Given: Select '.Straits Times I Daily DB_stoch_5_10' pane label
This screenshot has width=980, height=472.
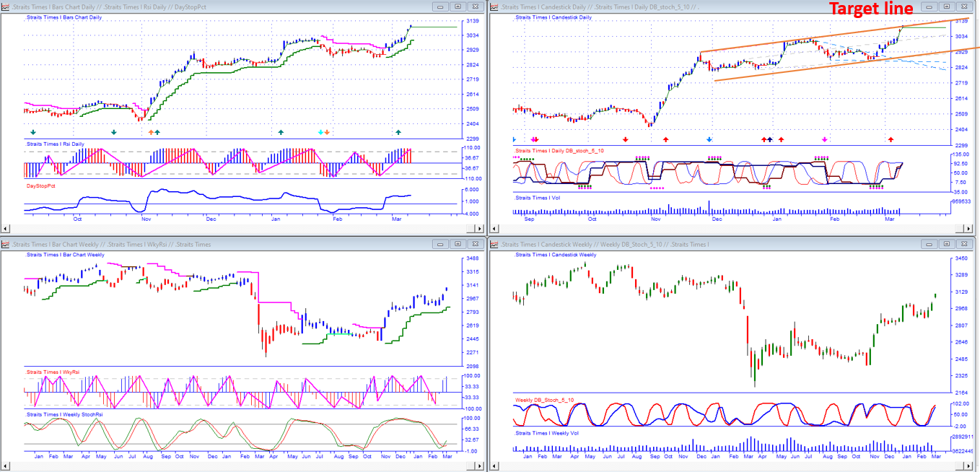Looking at the screenshot, I should pyautogui.click(x=559, y=151).
